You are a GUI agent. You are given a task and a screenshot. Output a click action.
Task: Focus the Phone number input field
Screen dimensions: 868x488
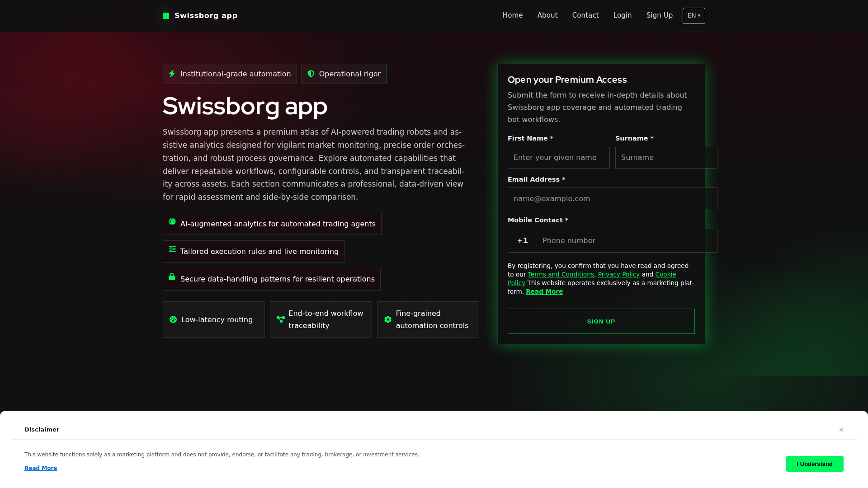click(627, 240)
